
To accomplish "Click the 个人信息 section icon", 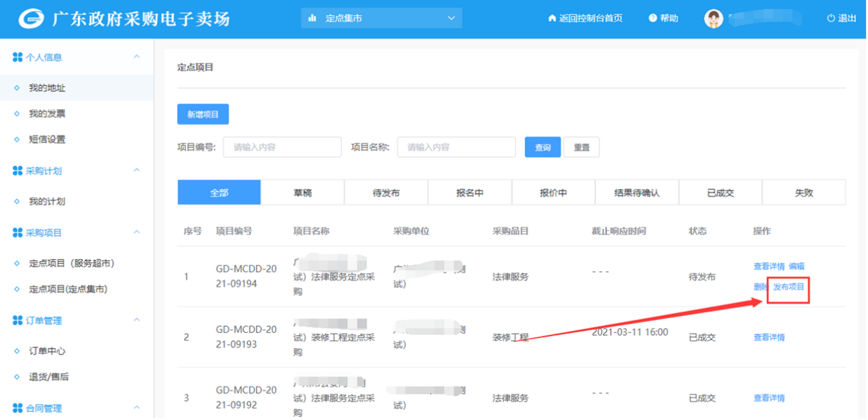I will tap(18, 58).
